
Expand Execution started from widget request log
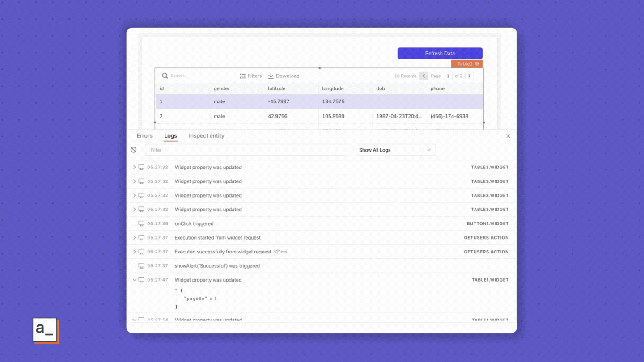(x=134, y=237)
